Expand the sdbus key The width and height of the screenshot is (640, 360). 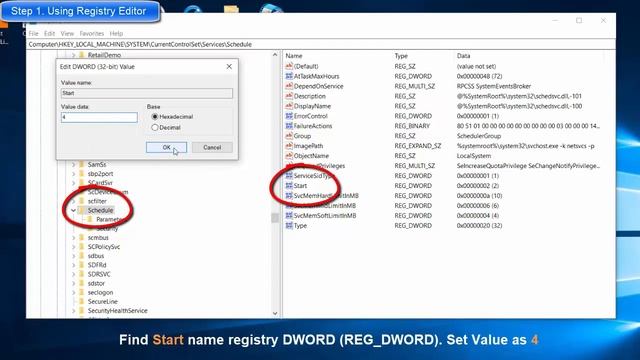(x=73, y=256)
